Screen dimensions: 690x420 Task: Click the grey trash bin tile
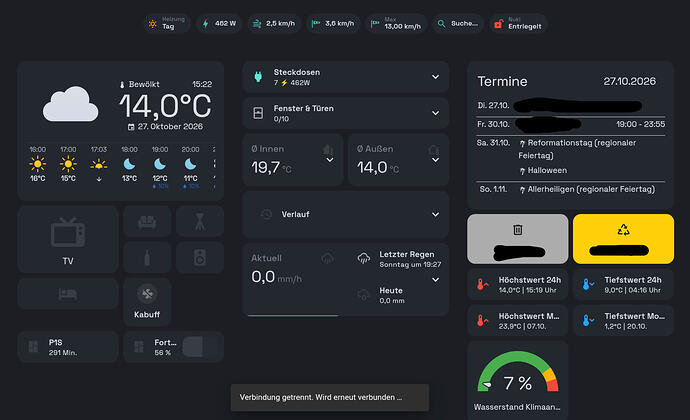(518, 239)
